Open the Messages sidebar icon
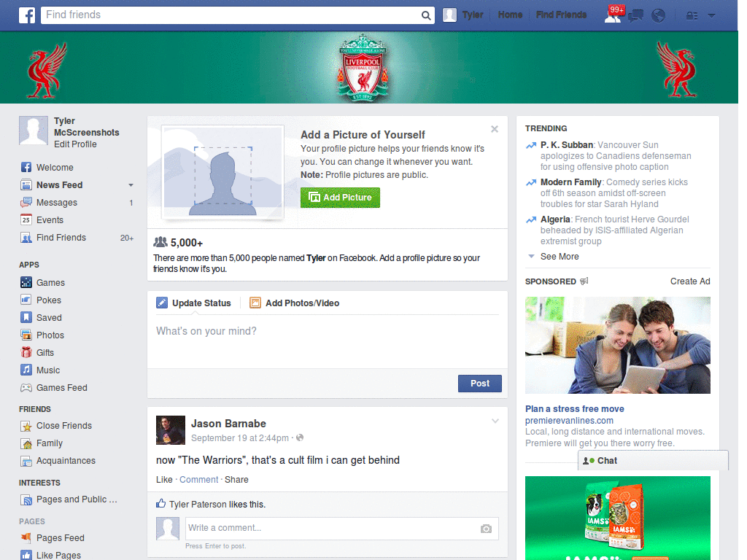The height and width of the screenshot is (560, 747). [x=26, y=203]
